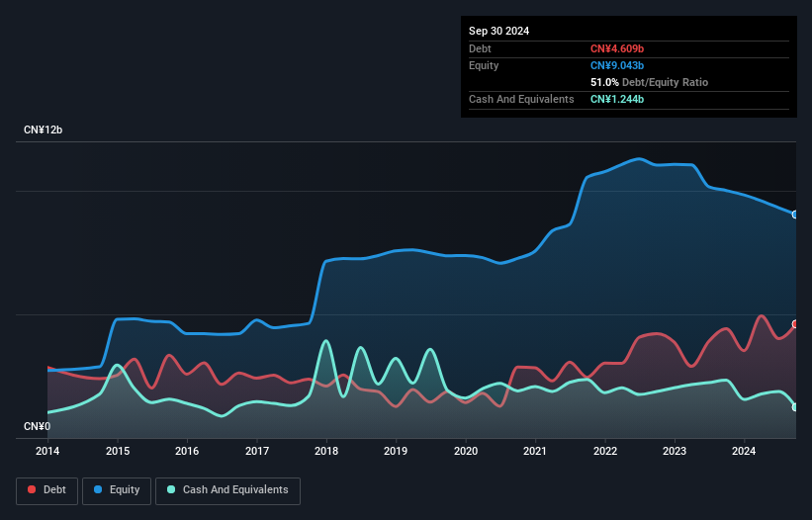Image resolution: width=812 pixels, height=520 pixels.
Task: Click the 2024 x-axis label
Action: pyautogui.click(x=744, y=451)
